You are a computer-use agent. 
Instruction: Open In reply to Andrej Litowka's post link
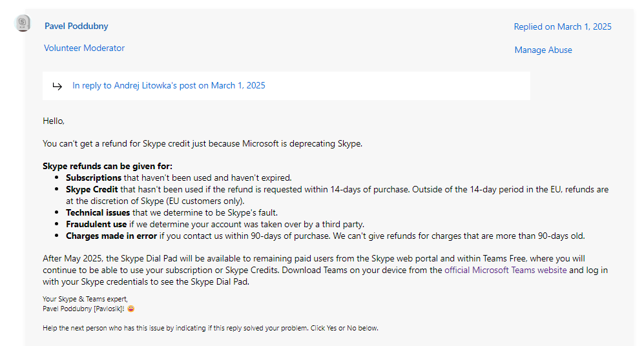[169, 85]
